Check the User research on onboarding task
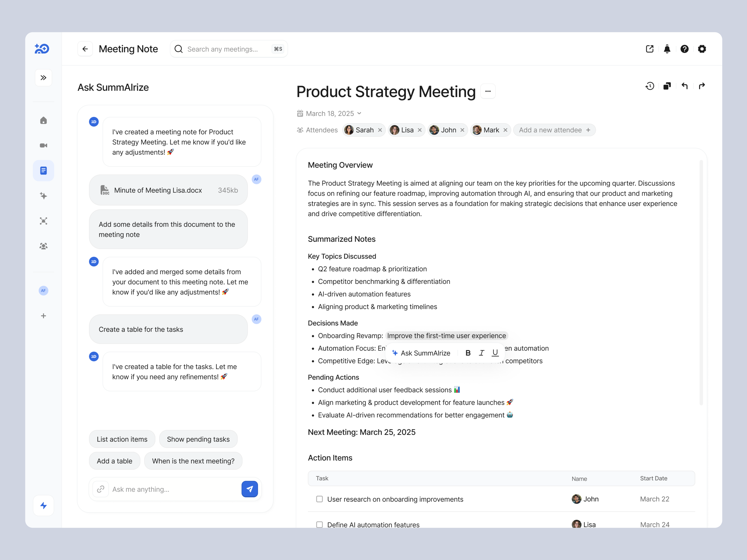The width and height of the screenshot is (747, 560). [319, 499]
